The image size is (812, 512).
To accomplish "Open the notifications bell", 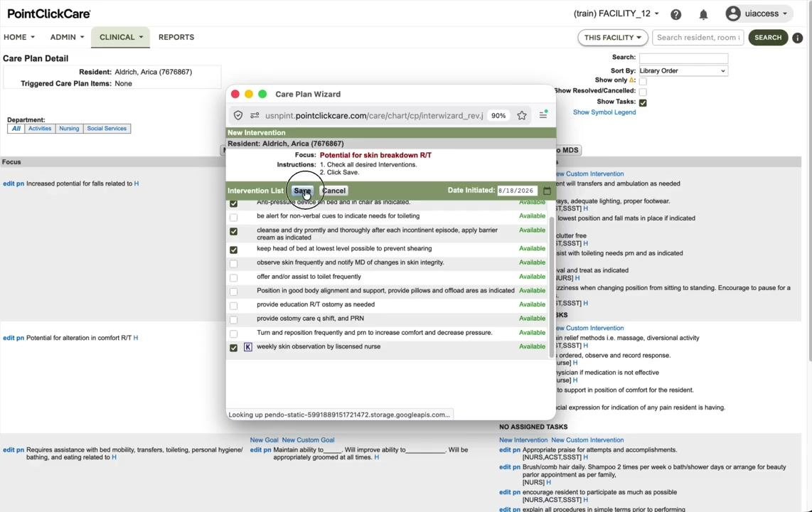I will [703, 14].
